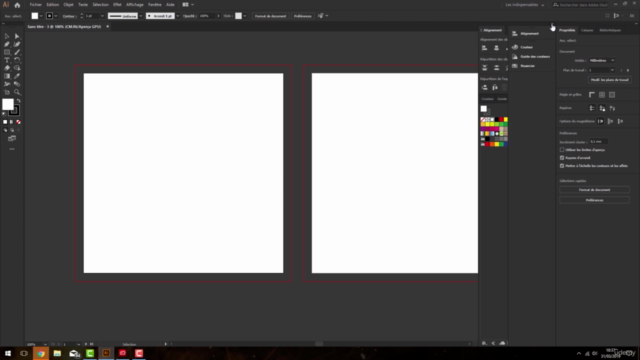The height and width of the screenshot is (360, 640).
Task: Select the Zoom magnifier tool
Action: 17,92
